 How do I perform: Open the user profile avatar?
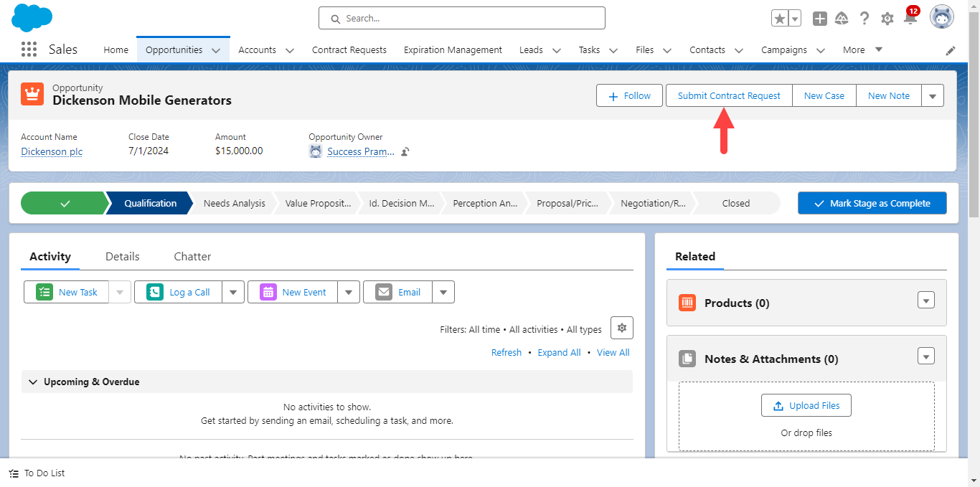click(942, 17)
